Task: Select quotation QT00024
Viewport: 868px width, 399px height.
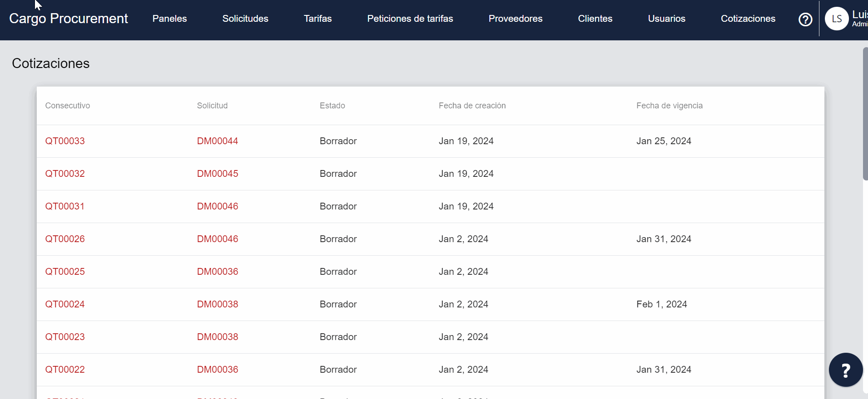Action: pos(65,304)
